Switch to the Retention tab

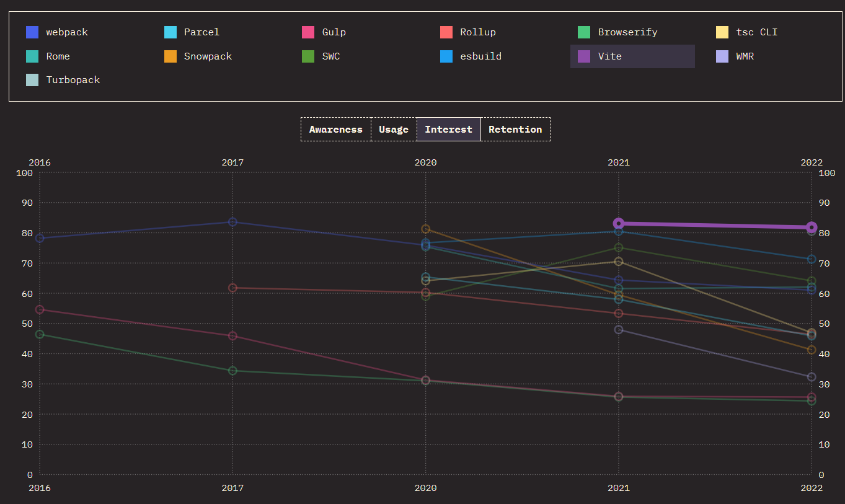tap(515, 130)
